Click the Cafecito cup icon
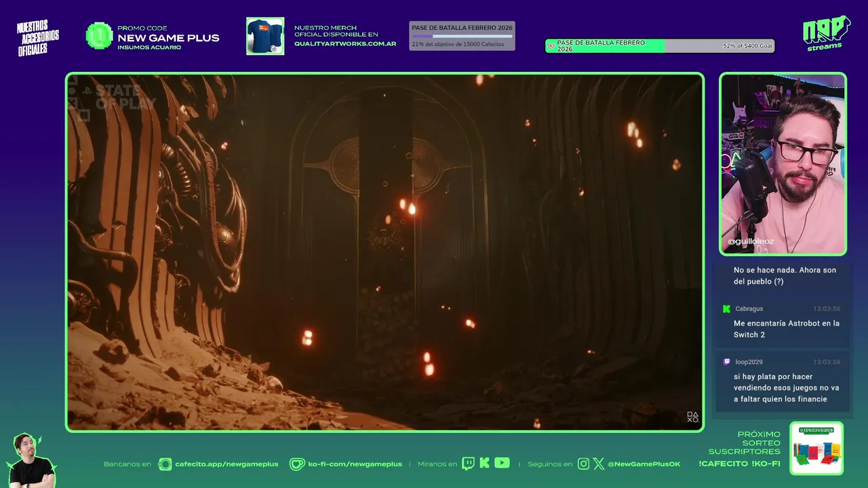Viewport: 868px width, 488px height. 165,464
